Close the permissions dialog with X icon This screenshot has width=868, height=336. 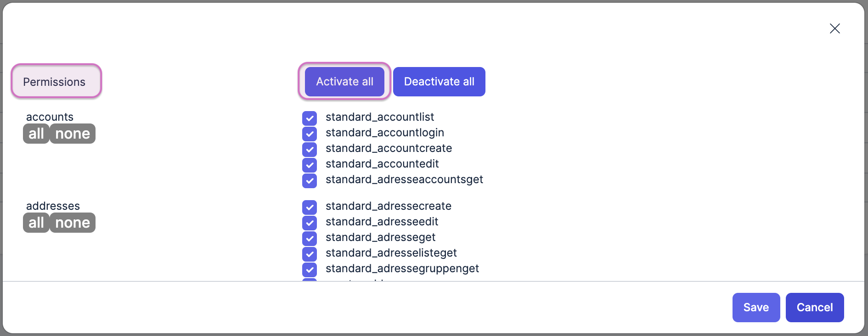834,28
